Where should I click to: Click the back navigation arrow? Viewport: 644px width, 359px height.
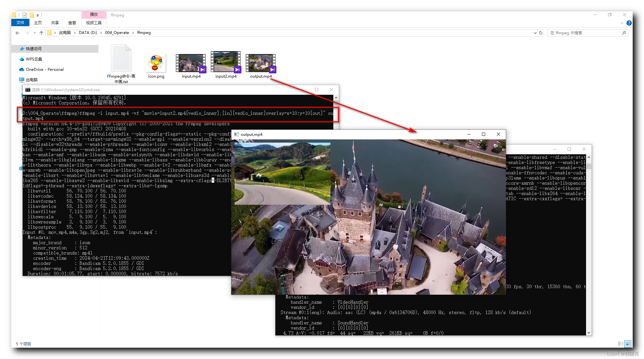pos(17,33)
